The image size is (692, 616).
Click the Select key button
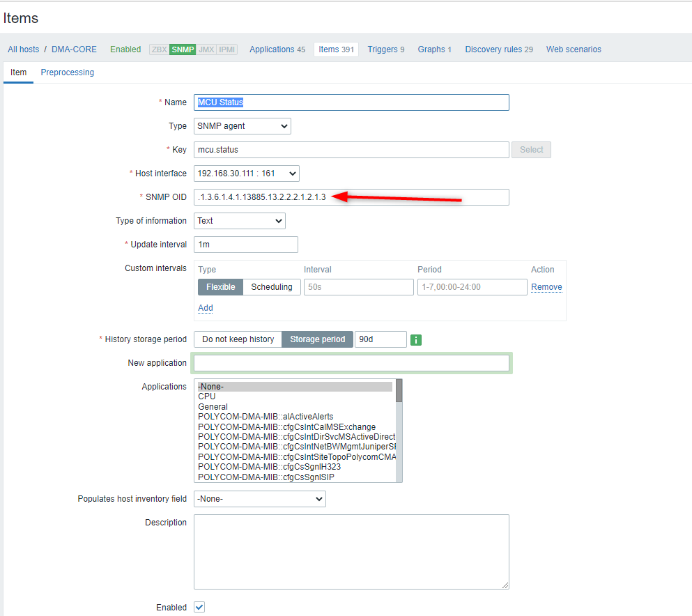pos(531,150)
